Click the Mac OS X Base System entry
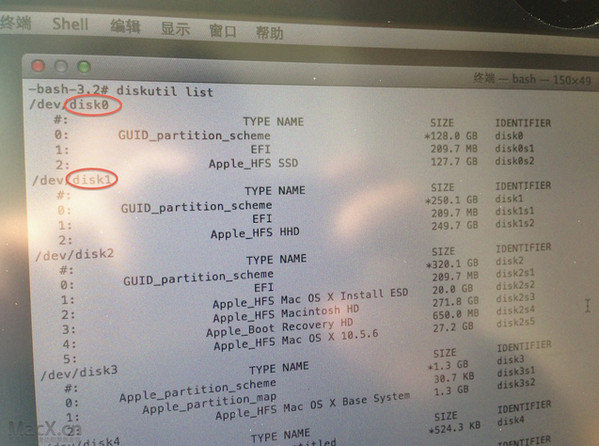Screen dimensions: 599x446 pyautogui.click(x=347, y=402)
